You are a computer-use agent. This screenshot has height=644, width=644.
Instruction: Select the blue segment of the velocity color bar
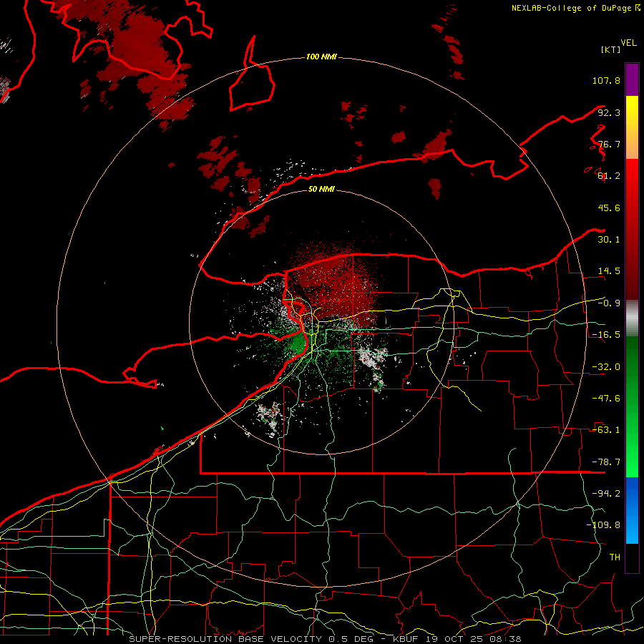tap(632, 510)
